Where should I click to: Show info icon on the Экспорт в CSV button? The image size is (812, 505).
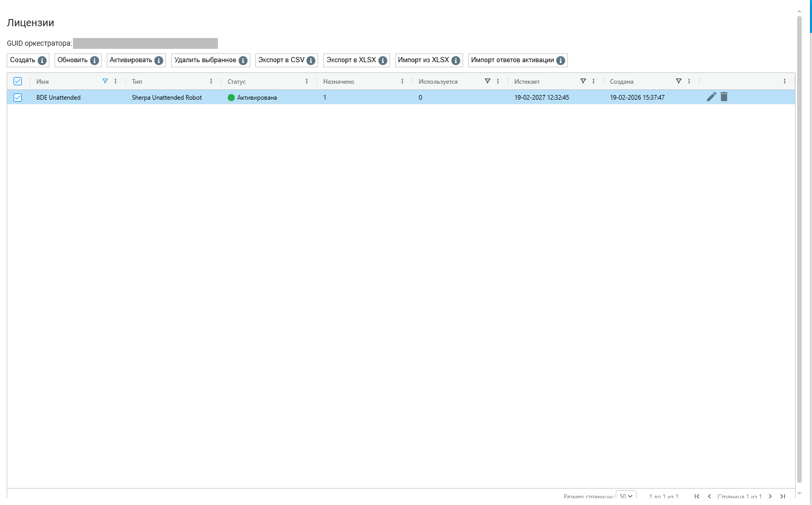click(x=311, y=61)
